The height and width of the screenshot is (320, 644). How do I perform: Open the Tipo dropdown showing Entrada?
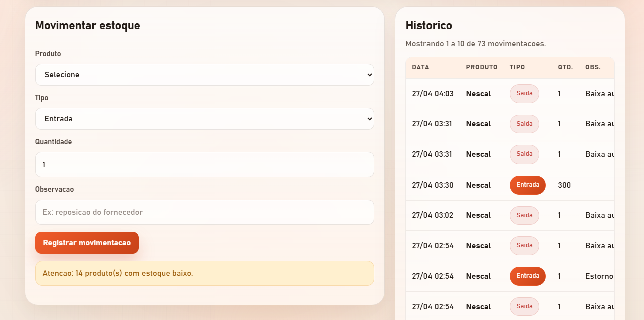tap(204, 119)
